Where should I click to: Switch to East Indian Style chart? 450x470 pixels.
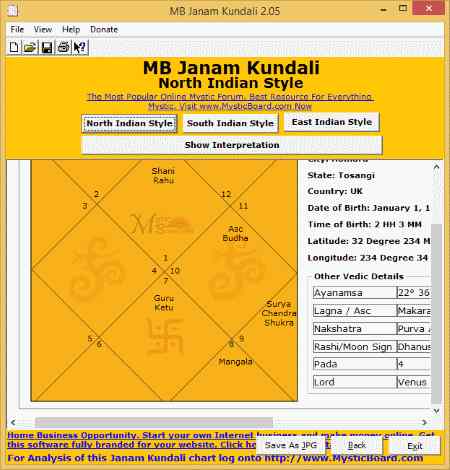(332, 122)
